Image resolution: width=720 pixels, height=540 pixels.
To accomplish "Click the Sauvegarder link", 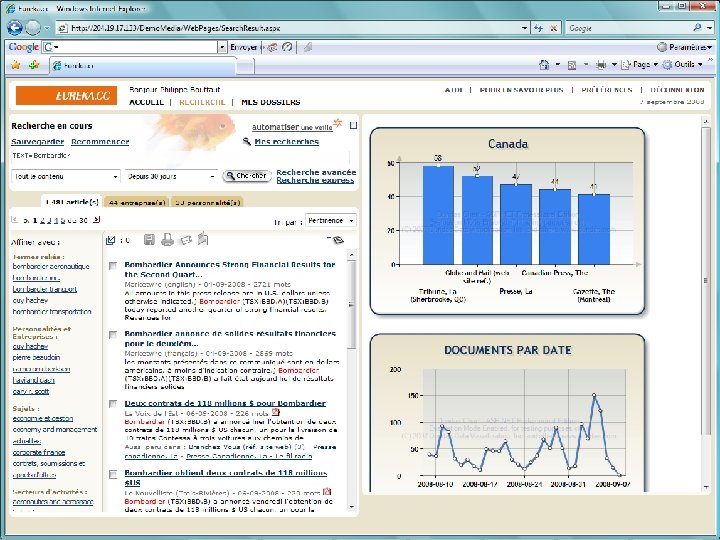I will [x=38, y=141].
